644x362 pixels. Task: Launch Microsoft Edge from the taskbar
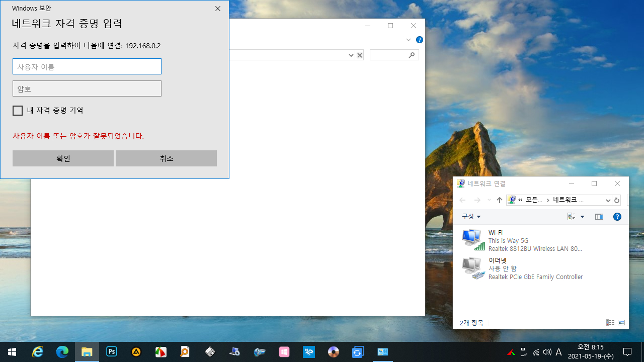[x=62, y=352]
